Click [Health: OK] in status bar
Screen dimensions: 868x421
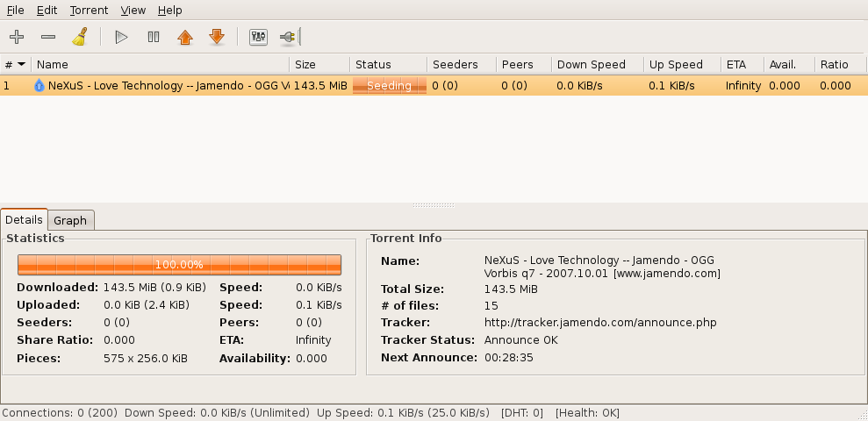(x=587, y=413)
